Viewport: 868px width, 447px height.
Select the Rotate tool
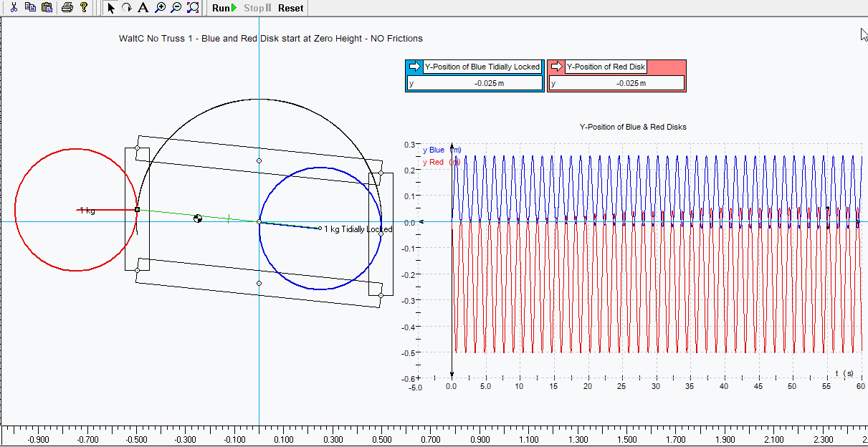126,8
